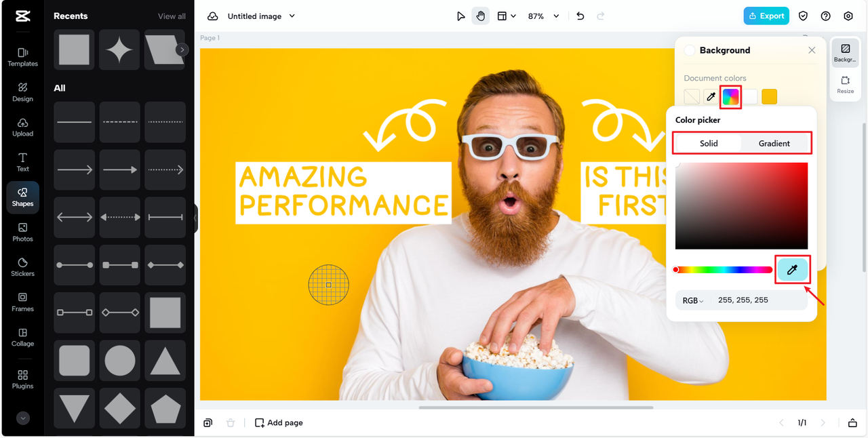Insert the upward triangle shape
Image resolution: width=868 pixels, height=438 pixels.
point(165,361)
